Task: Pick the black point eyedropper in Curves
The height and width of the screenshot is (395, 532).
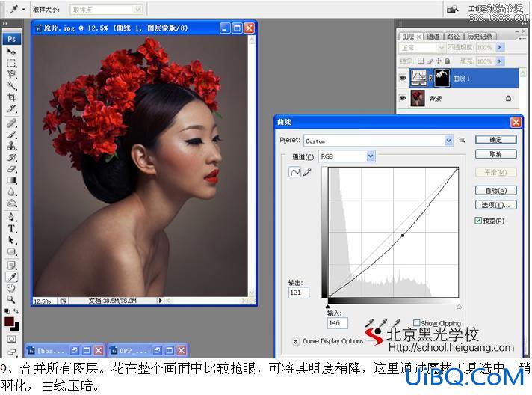Action: pyautogui.click(x=370, y=322)
